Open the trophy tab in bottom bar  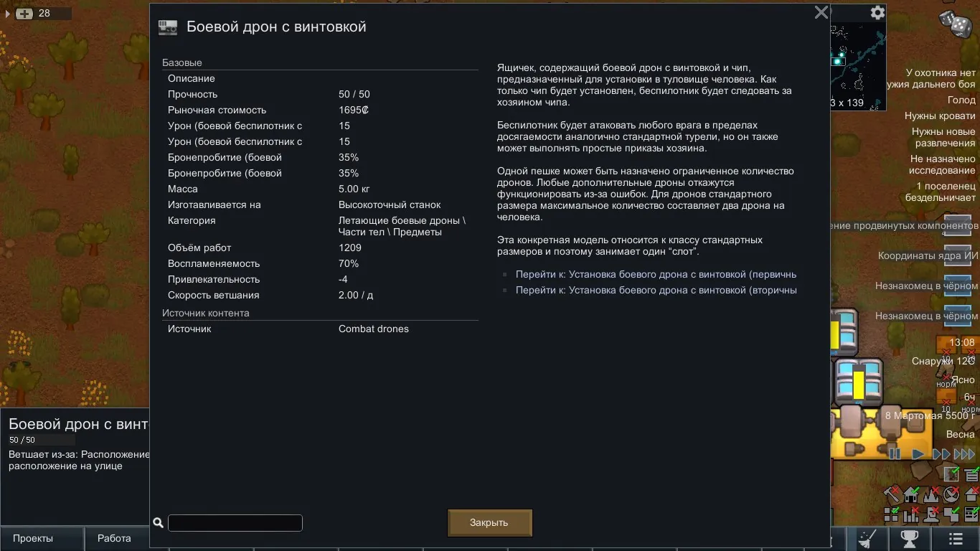[909, 538]
